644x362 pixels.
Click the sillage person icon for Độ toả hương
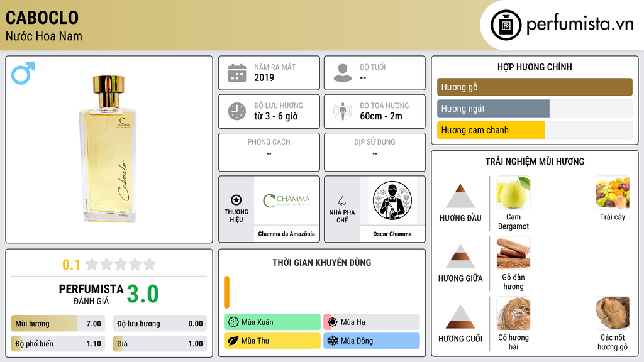(x=343, y=111)
